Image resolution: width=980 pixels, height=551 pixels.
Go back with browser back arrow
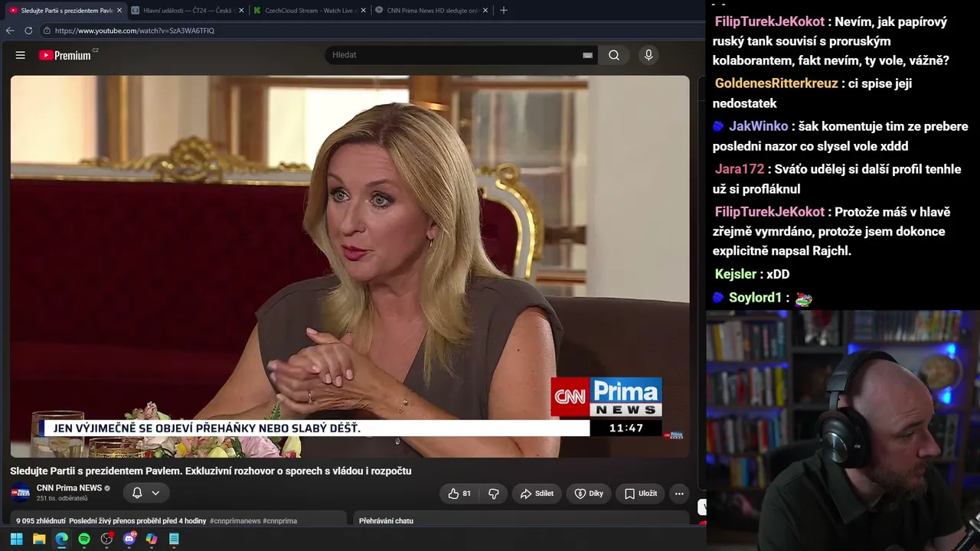10,31
